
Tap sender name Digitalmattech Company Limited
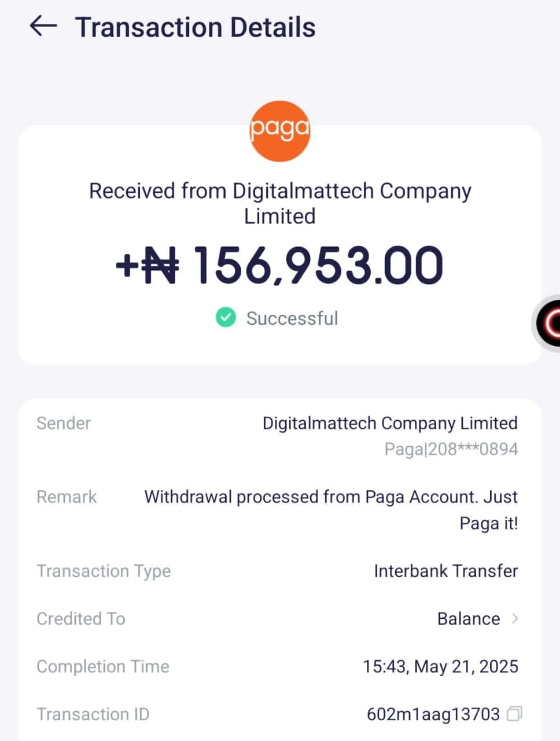pos(390,423)
